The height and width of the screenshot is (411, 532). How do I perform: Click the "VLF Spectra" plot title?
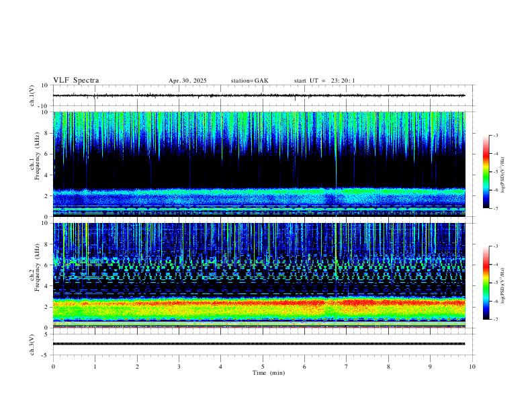click(x=76, y=81)
